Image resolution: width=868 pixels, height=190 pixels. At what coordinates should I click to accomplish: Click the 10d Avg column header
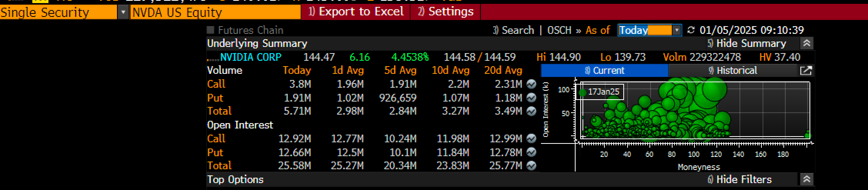[x=451, y=70]
